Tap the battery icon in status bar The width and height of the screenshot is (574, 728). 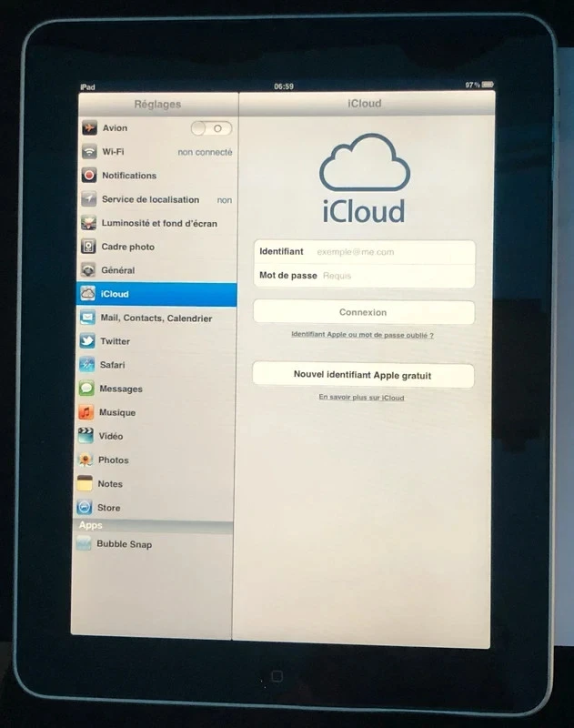[488, 85]
